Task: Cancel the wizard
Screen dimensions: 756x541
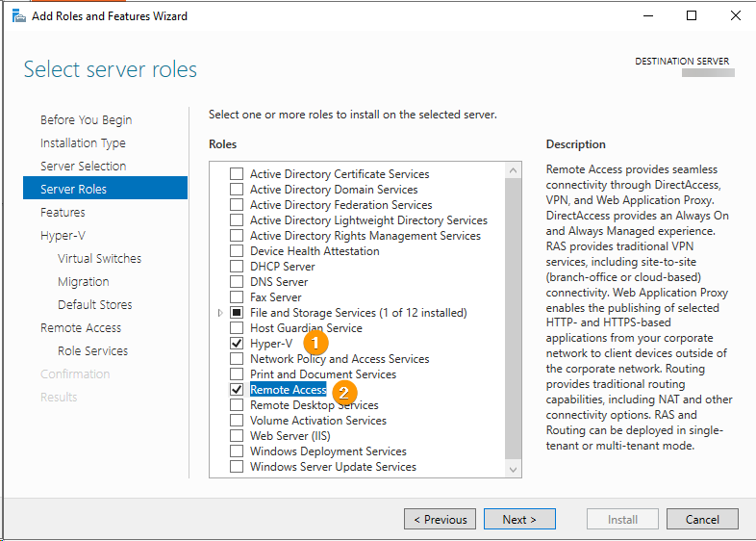Action: 702,520
